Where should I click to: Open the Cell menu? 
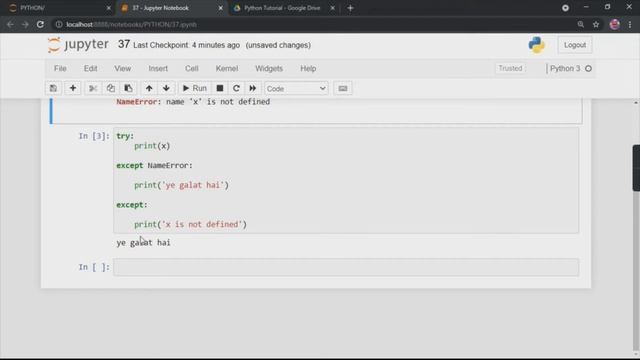coord(191,69)
